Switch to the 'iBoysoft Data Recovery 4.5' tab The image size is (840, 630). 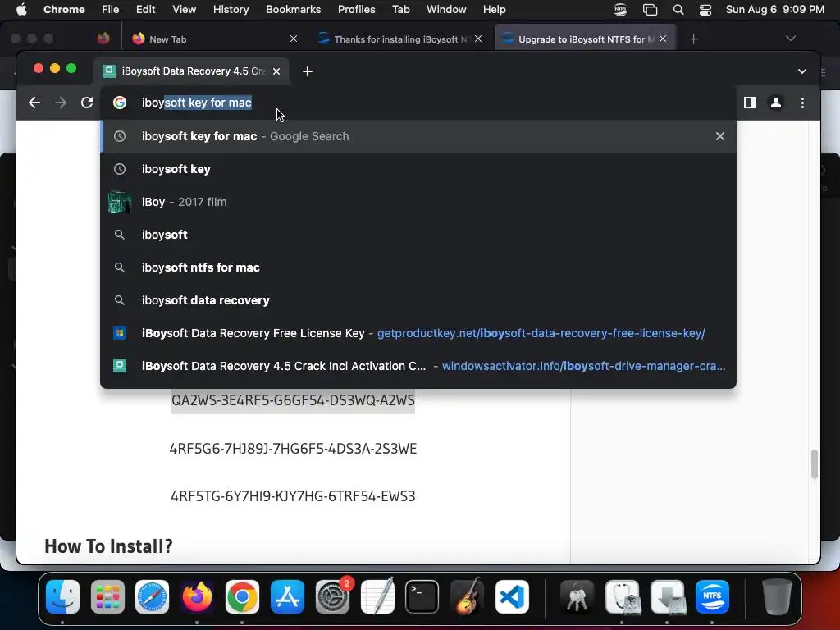click(193, 71)
